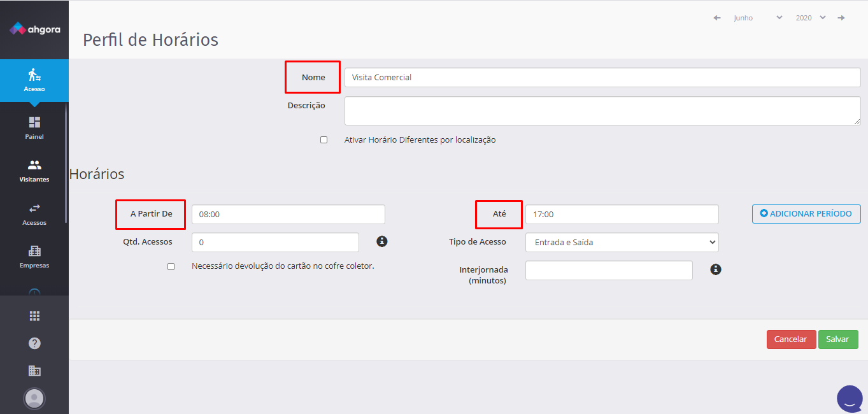868x414 pixels.
Task: Open the Visitantes sidebar section
Action: [34, 169]
